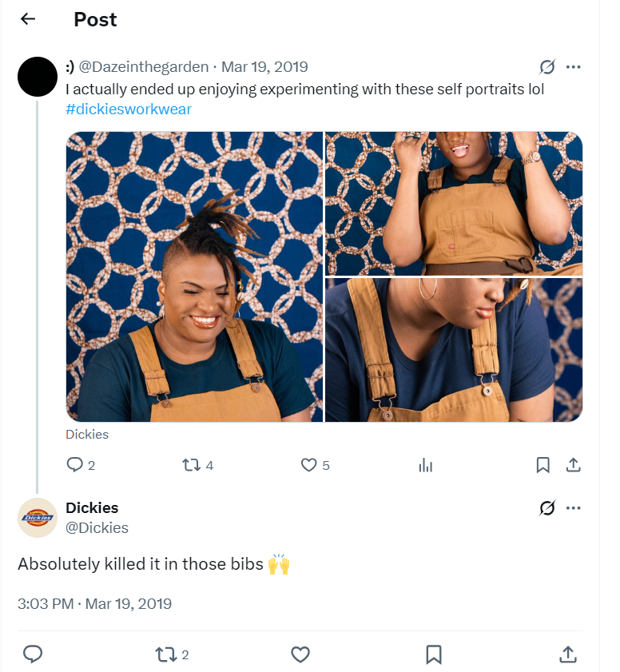
Task: Like the original post with 5 likes
Action: (x=308, y=464)
